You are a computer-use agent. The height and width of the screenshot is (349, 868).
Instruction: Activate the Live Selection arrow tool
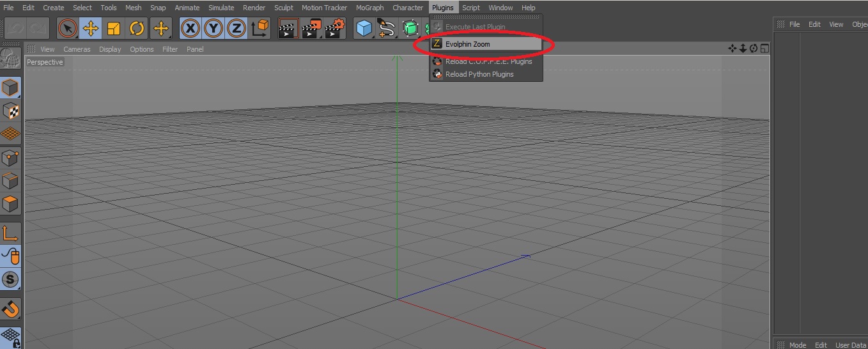point(68,29)
